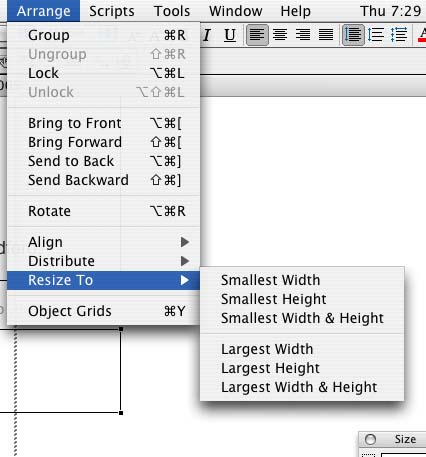Image resolution: width=426 pixels, height=457 pixels.
Task: Center align the text
Action: click(x=280, y=35)
